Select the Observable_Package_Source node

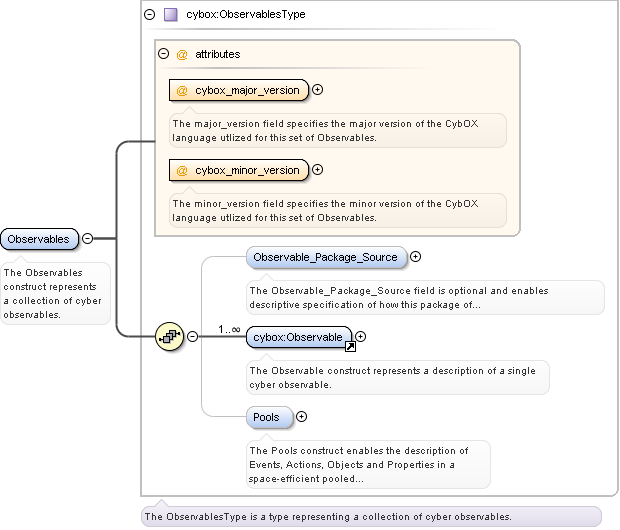(326, 257)
